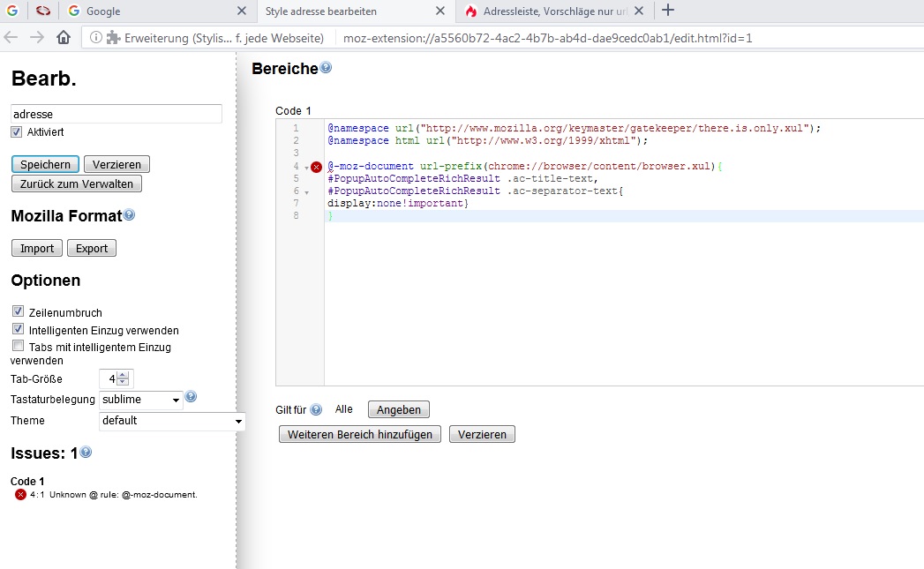The height and width of the screenshot is (569, 924).
Task: Enable Tabs mit intelligentem Einzug verwenden
Action: pos(18,347)
